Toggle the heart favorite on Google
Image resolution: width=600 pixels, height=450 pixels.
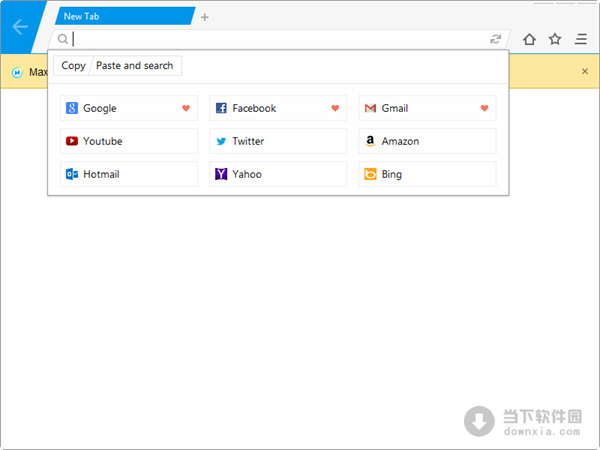point(186,108)
